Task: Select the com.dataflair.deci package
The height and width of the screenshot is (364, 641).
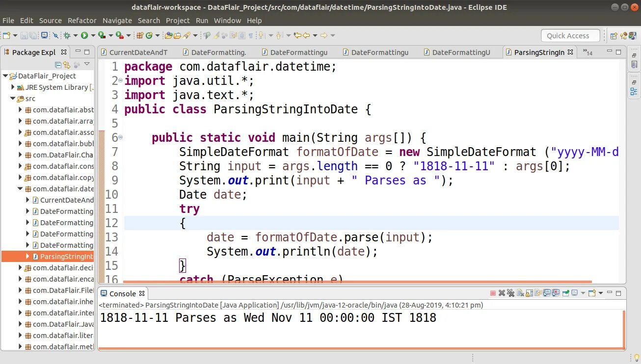Action: click(63, 268)
